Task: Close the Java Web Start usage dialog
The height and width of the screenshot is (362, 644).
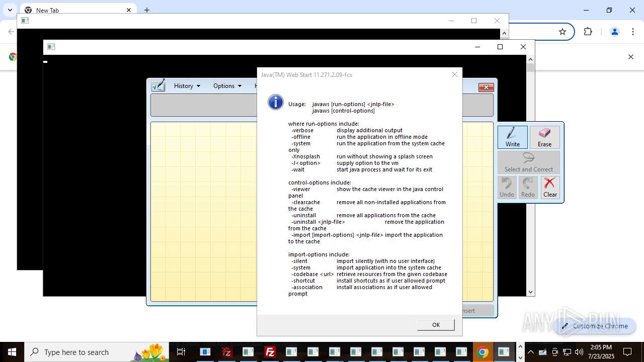Action: pyautogui.click(x=455, y=74)
